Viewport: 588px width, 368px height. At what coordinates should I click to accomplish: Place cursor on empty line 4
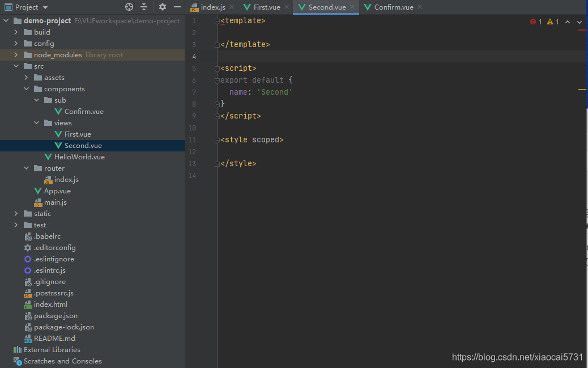click(401, 56)
